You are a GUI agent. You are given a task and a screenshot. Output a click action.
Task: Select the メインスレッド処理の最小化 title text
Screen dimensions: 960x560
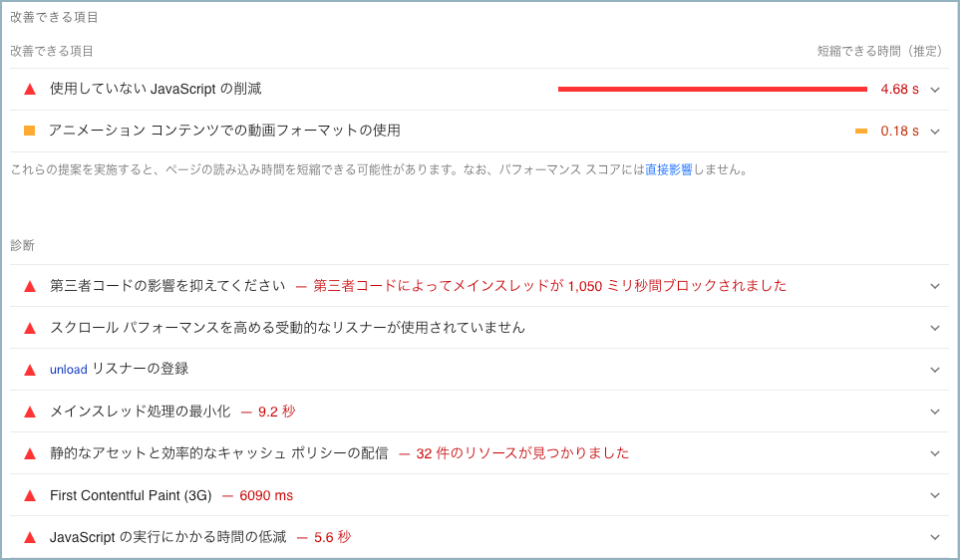[140, 412]
